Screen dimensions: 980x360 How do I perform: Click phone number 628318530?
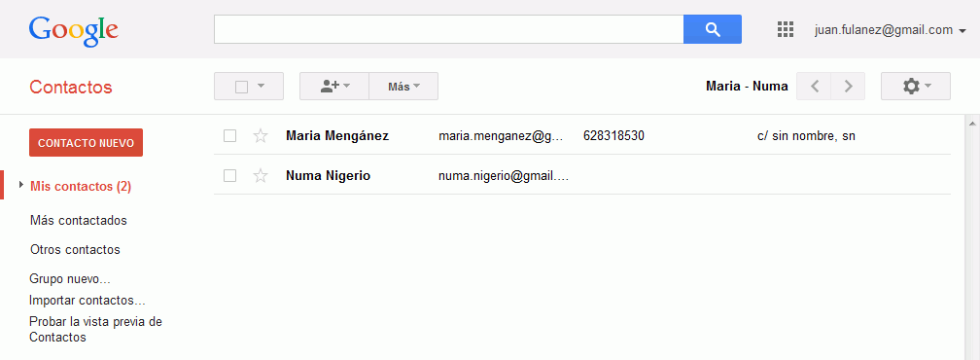click(x=613, y=135)
